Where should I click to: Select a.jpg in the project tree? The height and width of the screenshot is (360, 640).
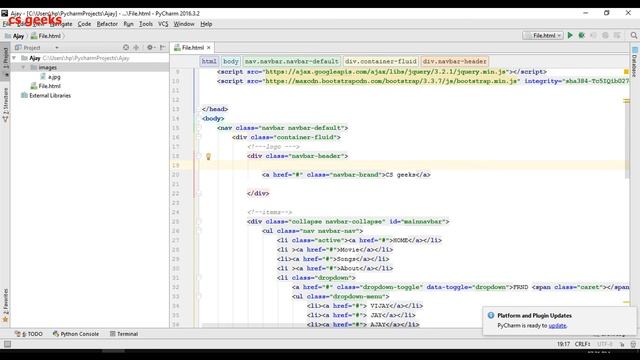point(54,77)
